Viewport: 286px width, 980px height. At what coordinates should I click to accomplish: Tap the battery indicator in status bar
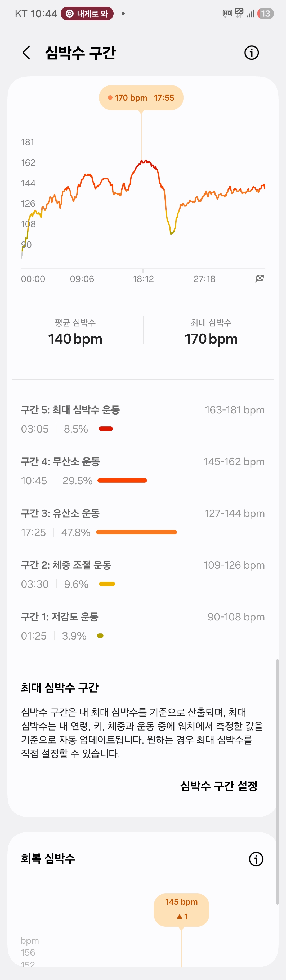[266, 14]
